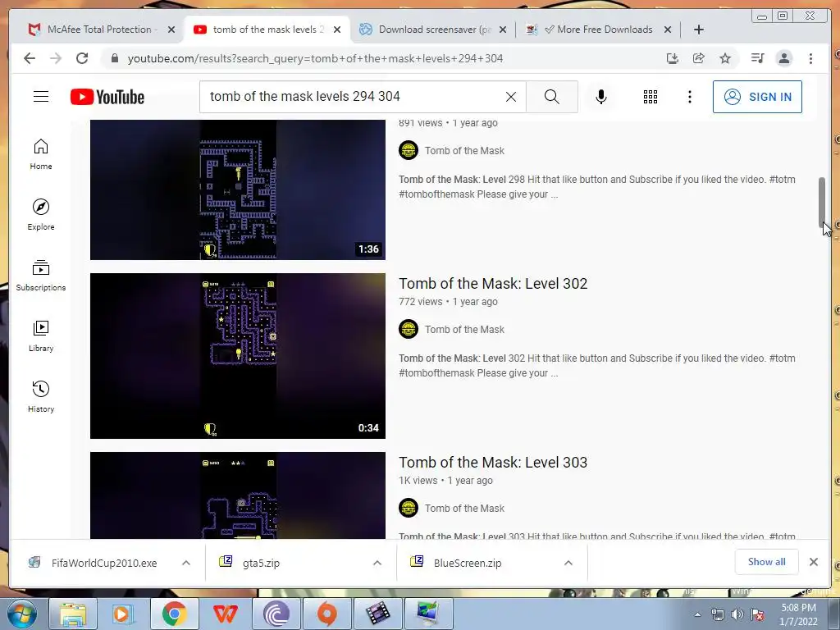Open the Chrome profile avatar
Screen dimensions: 840x630
click(783, 58)
